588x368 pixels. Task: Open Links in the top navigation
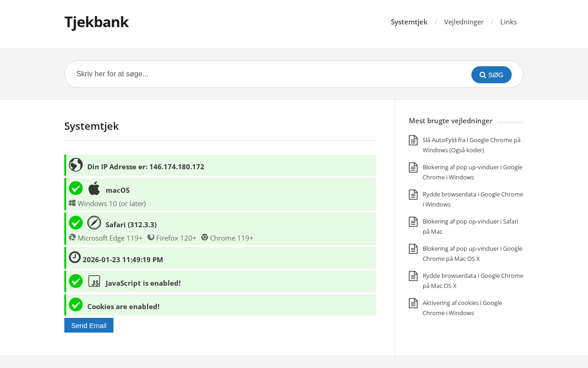point(508,22)
